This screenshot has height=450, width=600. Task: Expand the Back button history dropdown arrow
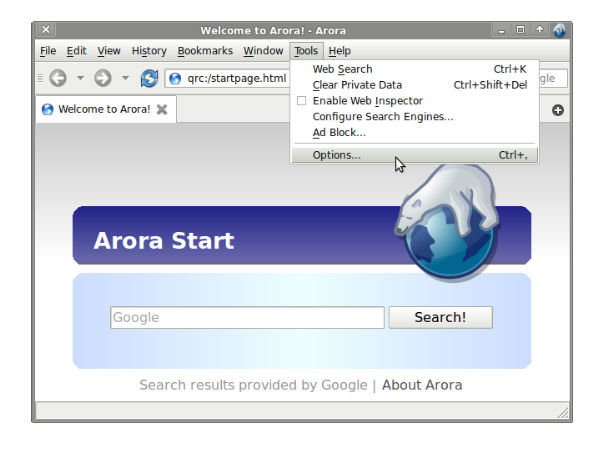coord(80,78)
